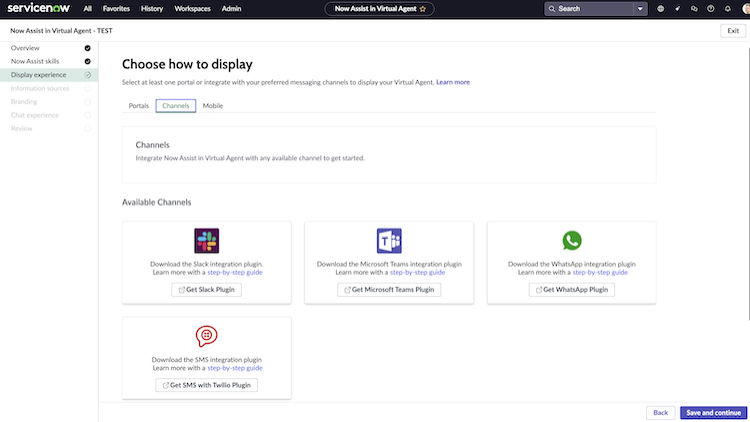Screen dimensions: 750x422
Task: Switch to the Portals tab
Action: pos(139,106)
